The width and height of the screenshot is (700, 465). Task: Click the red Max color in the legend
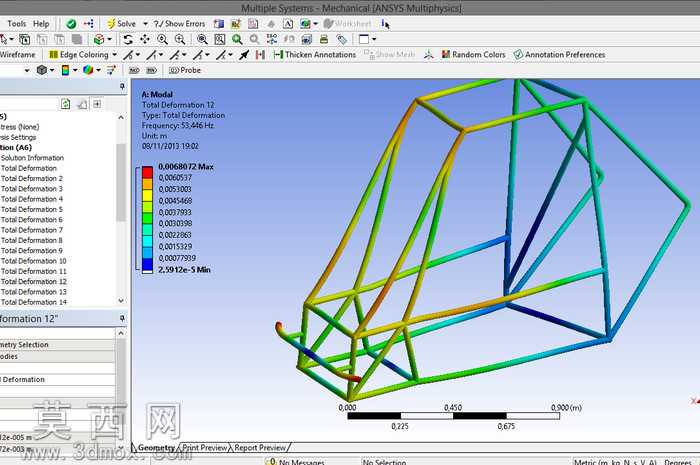point(147,172)
